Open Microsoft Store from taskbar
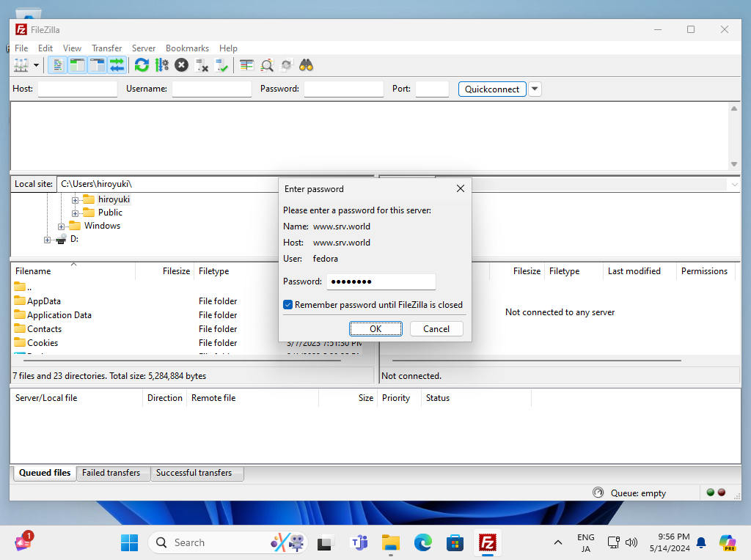 click(455, 542)
